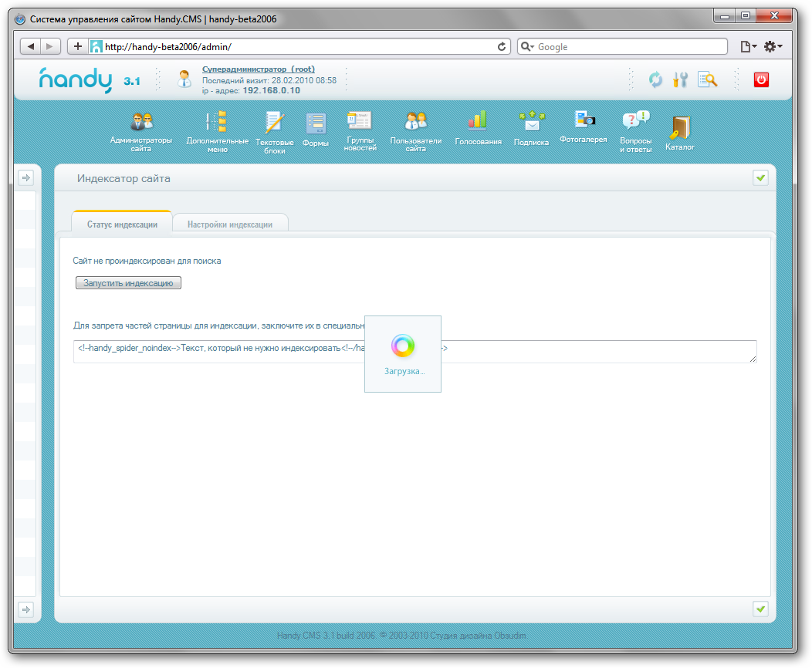The image size is (812, 668).
Task: Click the red power logout icon
Action: [x=761, y=79]
